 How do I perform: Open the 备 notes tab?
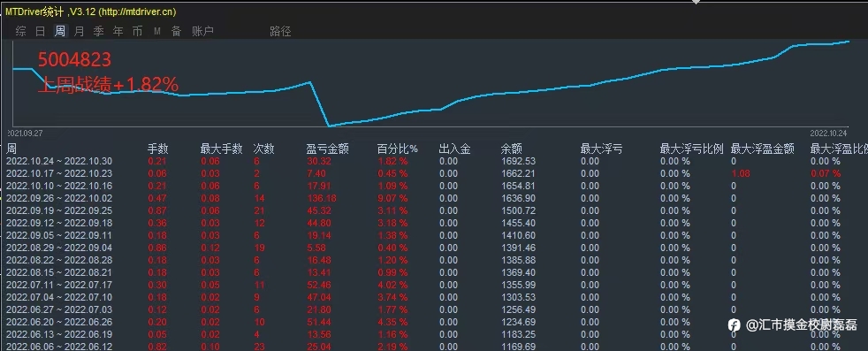point(176,32)
